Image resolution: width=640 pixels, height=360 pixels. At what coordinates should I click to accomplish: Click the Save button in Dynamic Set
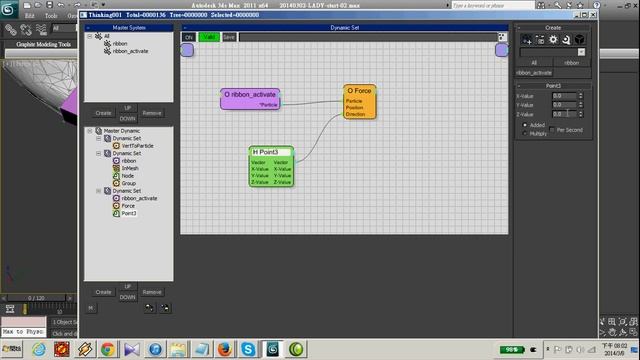(x=229, y=37)
